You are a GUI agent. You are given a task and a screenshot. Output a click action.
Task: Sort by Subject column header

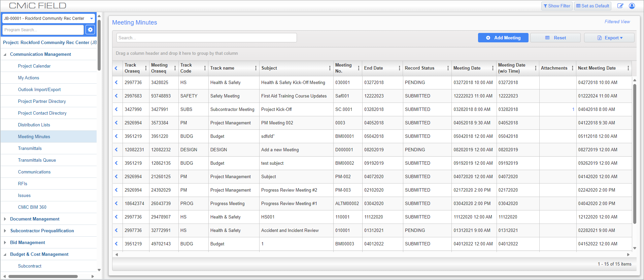pos(269,68)
